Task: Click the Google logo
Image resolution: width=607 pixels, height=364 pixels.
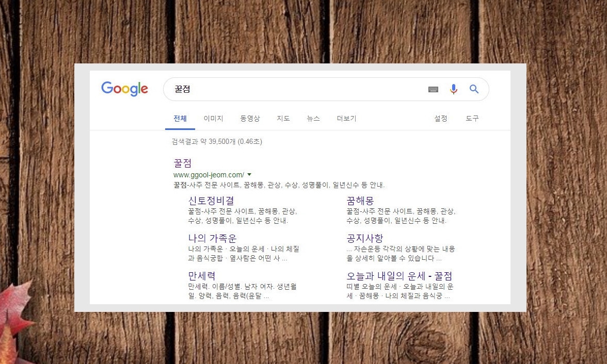Action: pos(125,89)
